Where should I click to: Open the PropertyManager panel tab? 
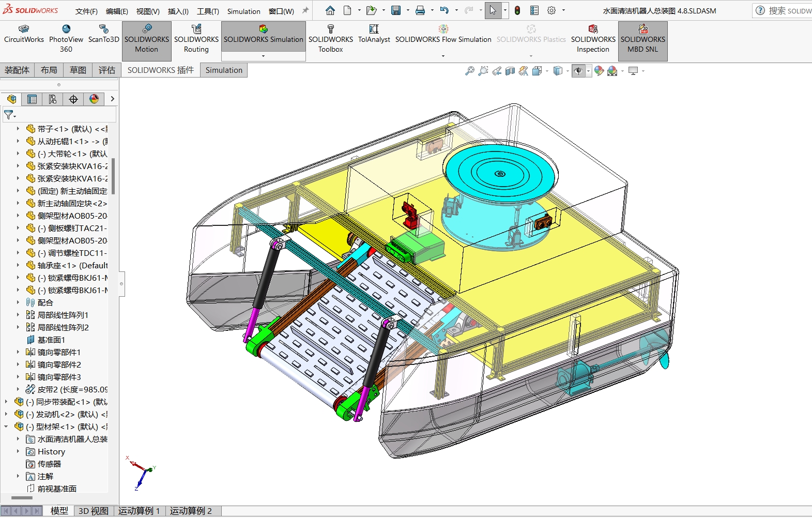32,99
